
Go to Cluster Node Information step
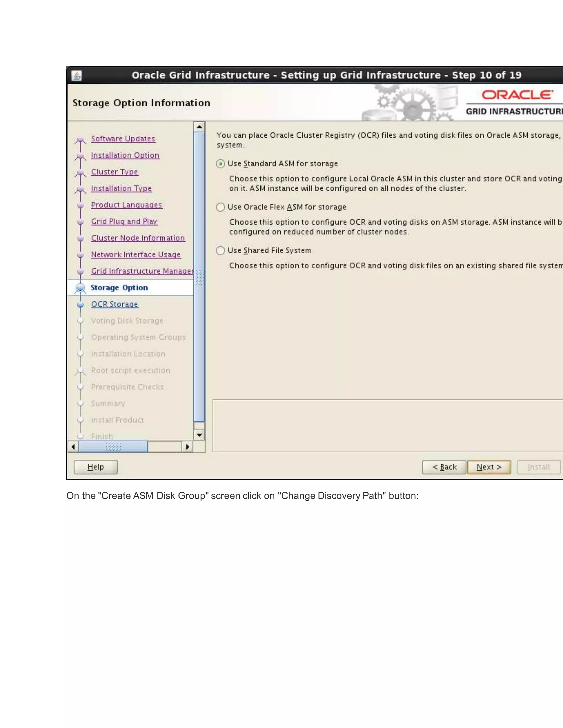pyautogui.click(x=138, y=238)
